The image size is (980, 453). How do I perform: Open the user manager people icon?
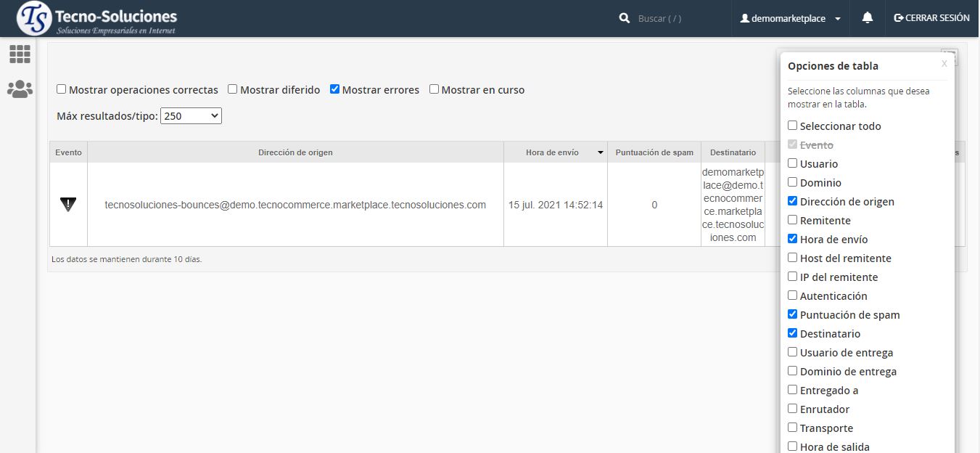20,89
